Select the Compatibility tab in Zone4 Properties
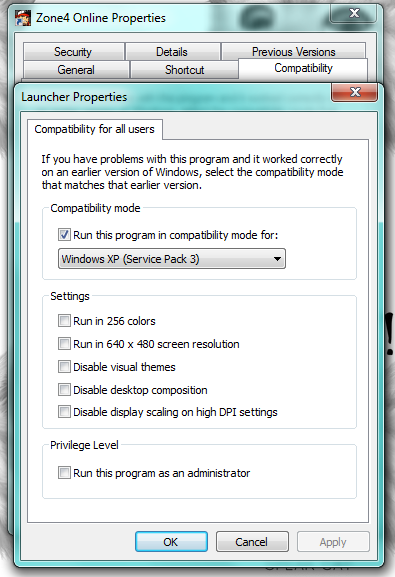395x577 pixels. click(x=303, y=68)
